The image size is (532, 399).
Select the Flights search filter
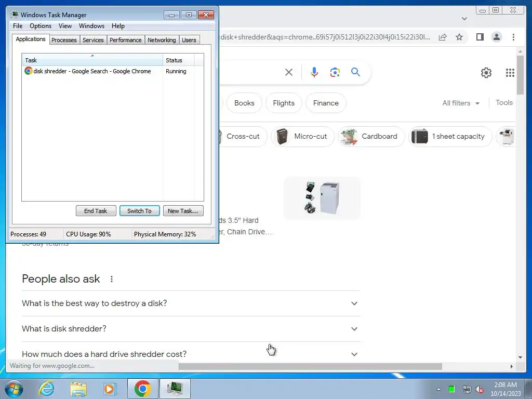pyautogui.click(x=284, y=103)
